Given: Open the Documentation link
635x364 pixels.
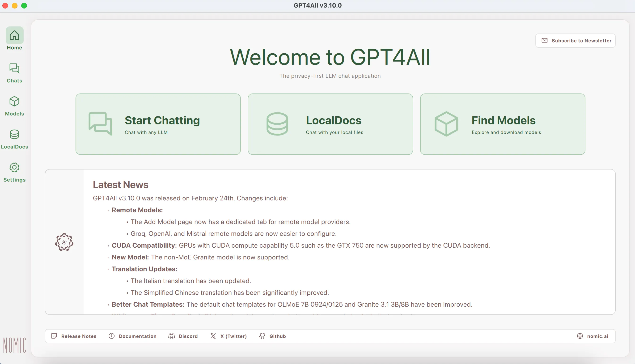Looking at the screenshot, I should pos(138,336).
